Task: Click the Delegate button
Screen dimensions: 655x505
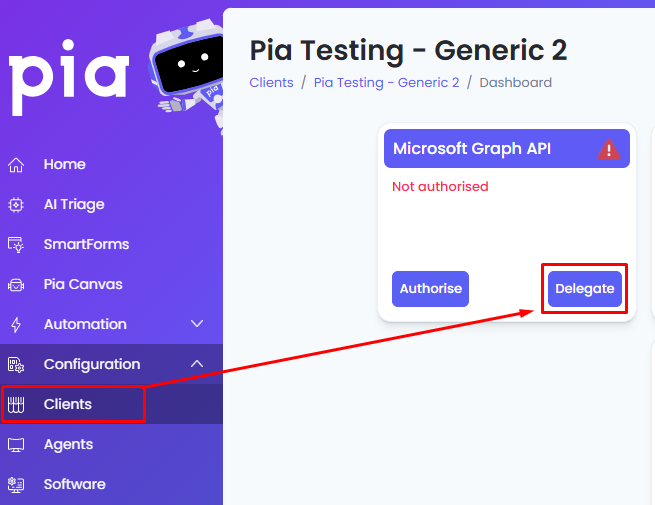Action: [584, 289]
